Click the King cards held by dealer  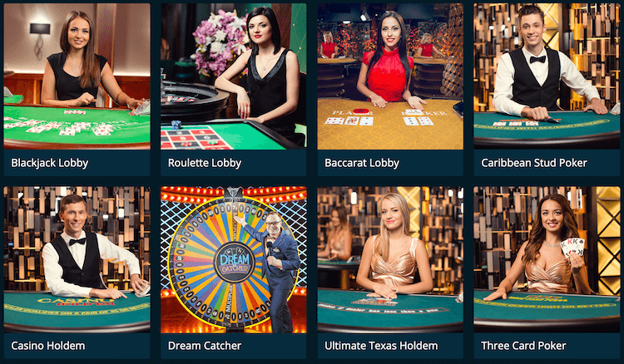pyautogui.click(x=572, y=247)
